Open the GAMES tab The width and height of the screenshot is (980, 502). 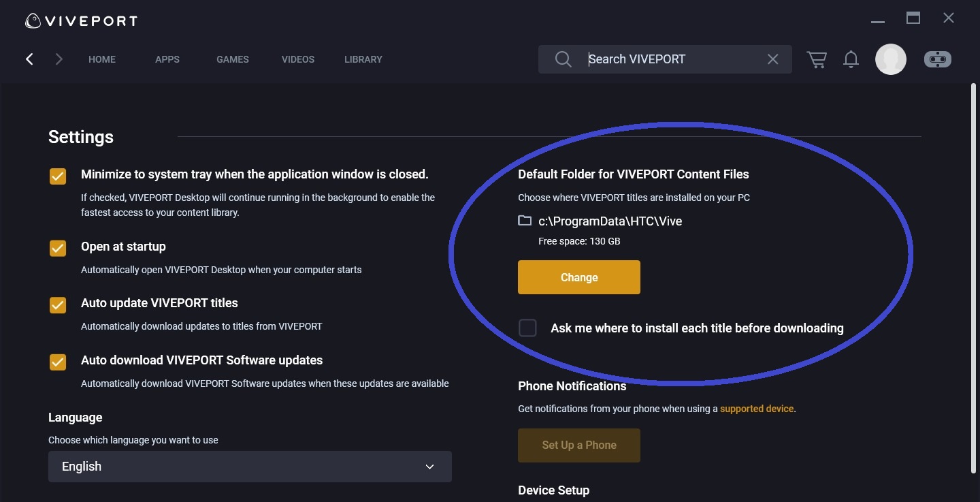(x=233, y=59)
